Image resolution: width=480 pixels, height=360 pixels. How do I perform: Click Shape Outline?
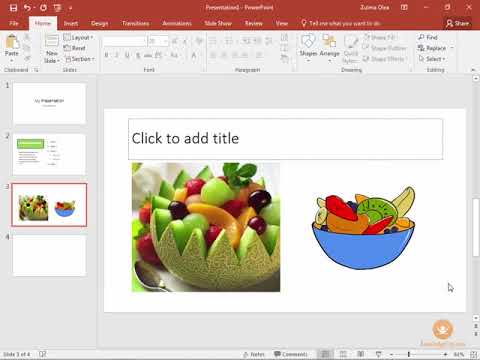pyautogui.click(x=385, y=48)
